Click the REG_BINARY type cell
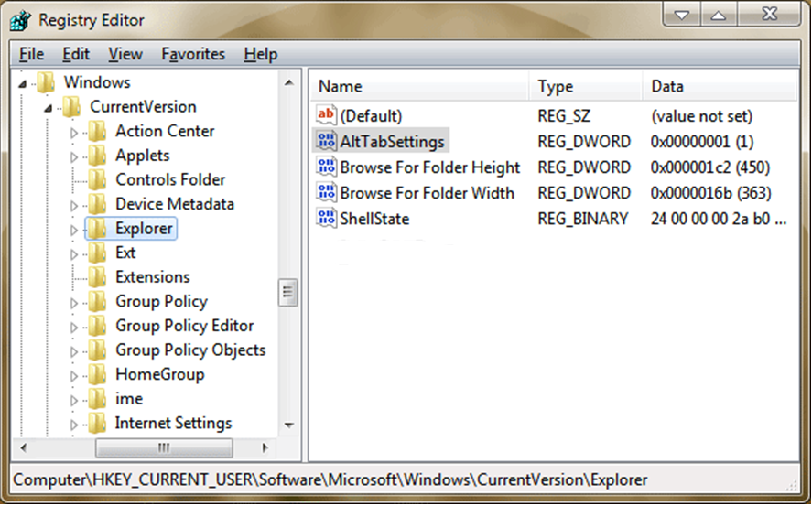Viewport: 812px width, 506px height. pos(583,219)
